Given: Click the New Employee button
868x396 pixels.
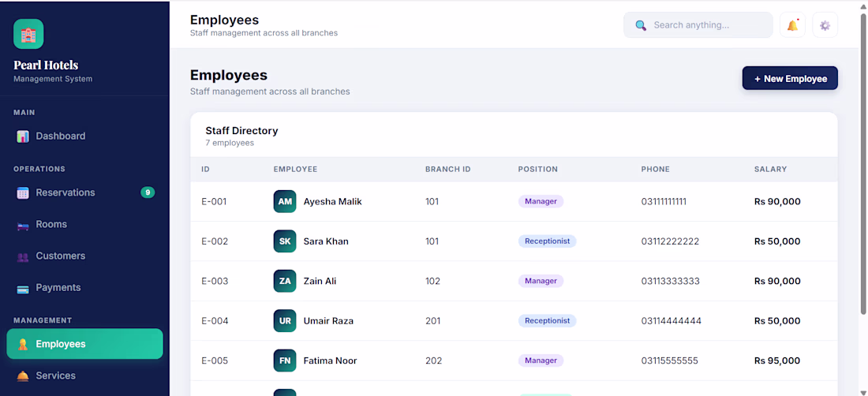Looking at the screenshot, I should click(790, 79).
